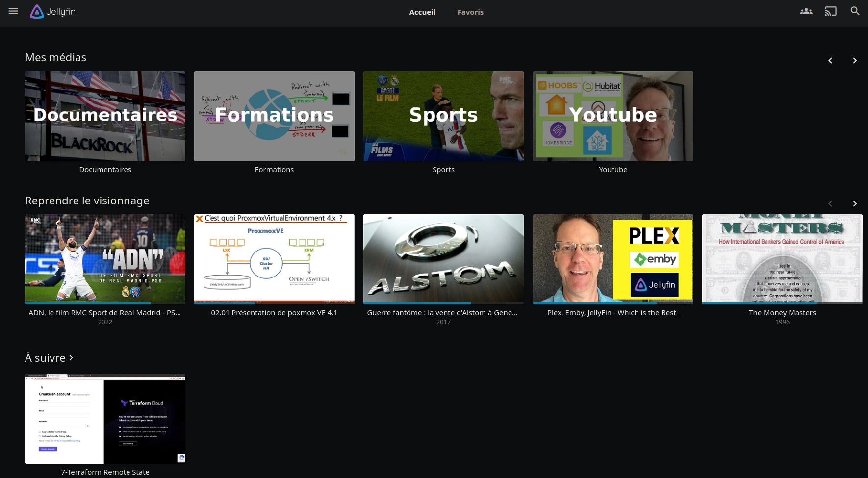The height and width of the screenshot is (478, 868).
Task: Open the Sports library card
Action: 443,116
